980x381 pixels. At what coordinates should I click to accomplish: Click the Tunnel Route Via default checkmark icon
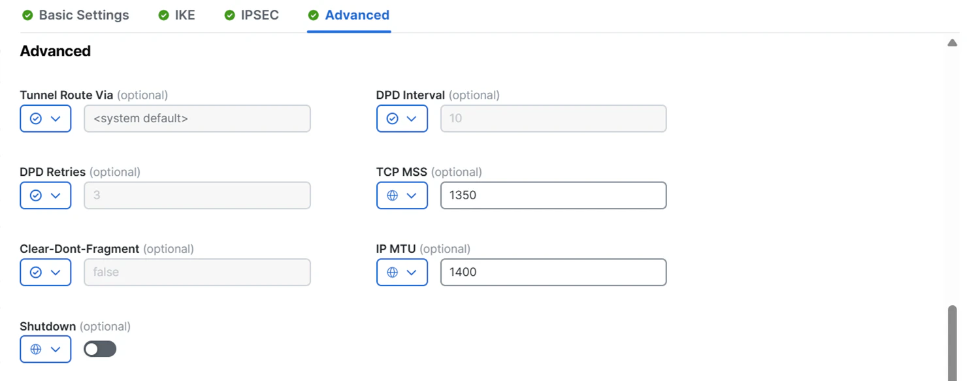[36, 118]
